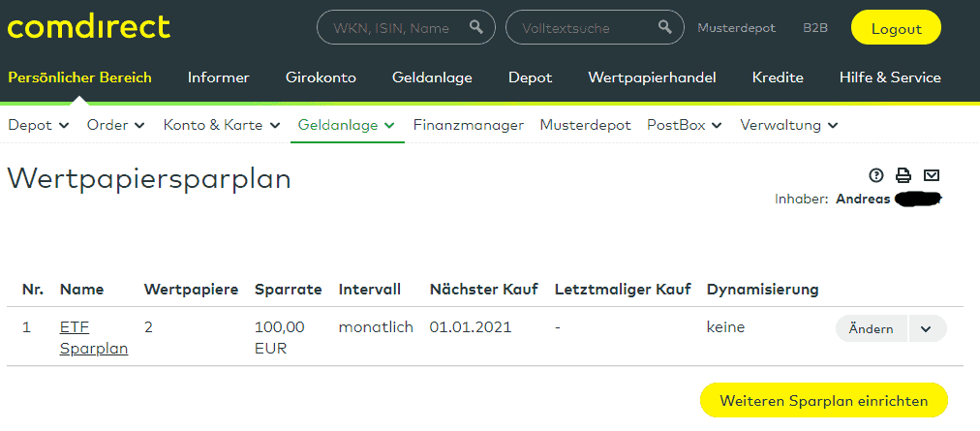
Task: Open the B2B link
Action: 815,28
